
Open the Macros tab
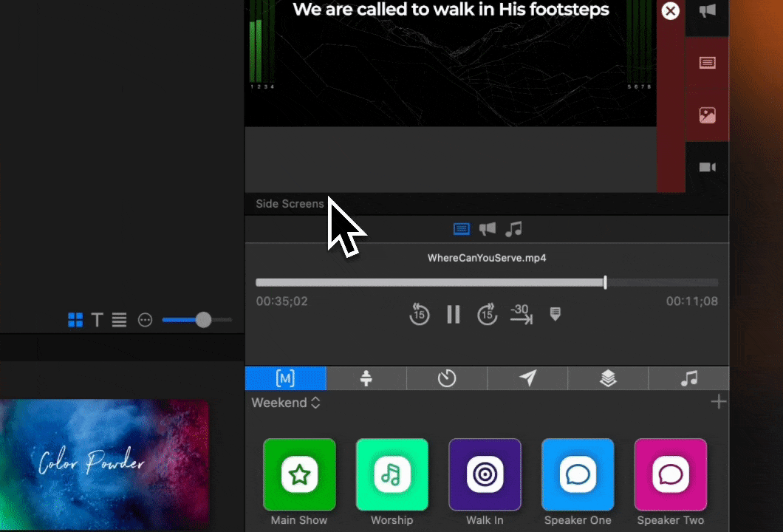pyautogui.click(x=285, y=378)
